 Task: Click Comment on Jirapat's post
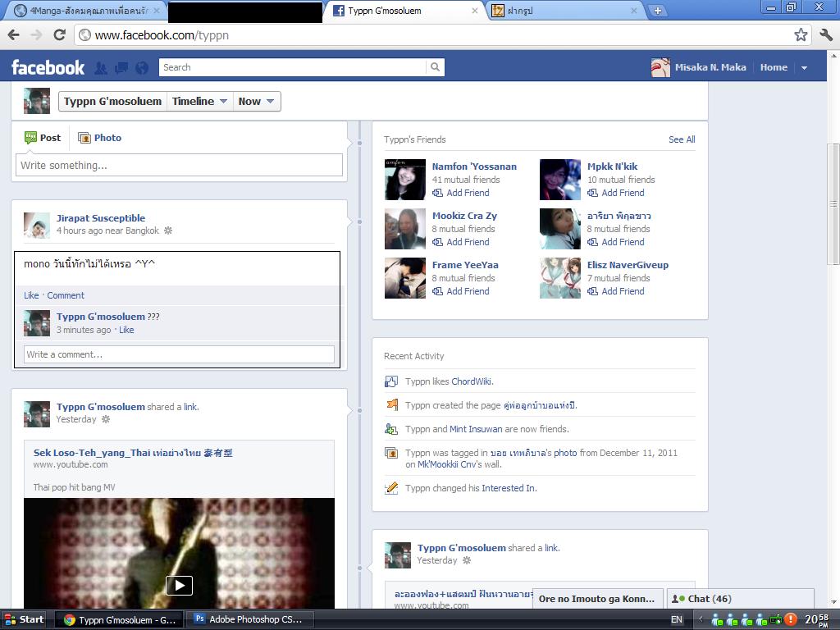coord(66,295)
